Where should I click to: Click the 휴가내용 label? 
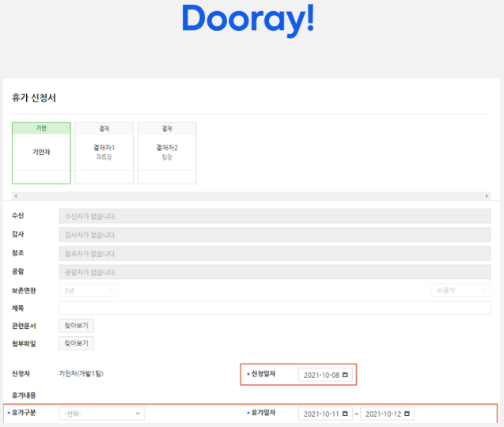(24, 395)
